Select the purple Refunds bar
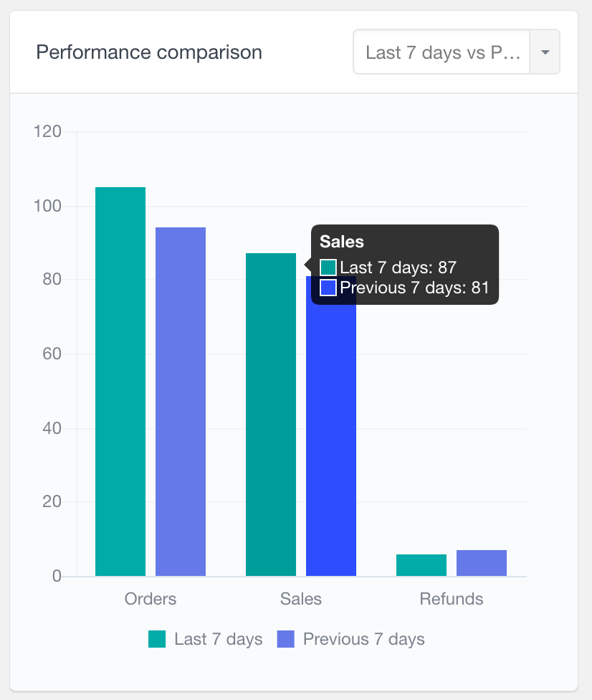Image resolution: width=592 pixels, height=700 pixels. click(x=482, y=563)
